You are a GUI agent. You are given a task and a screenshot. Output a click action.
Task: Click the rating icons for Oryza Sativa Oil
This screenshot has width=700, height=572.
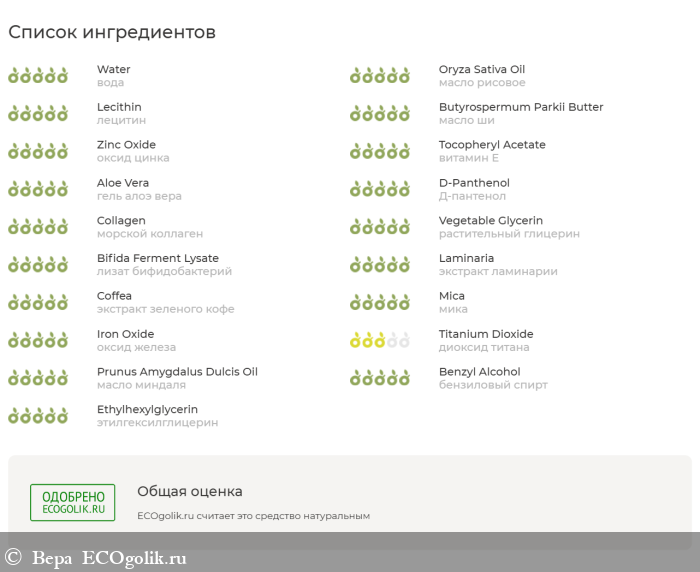coord(380,75)
